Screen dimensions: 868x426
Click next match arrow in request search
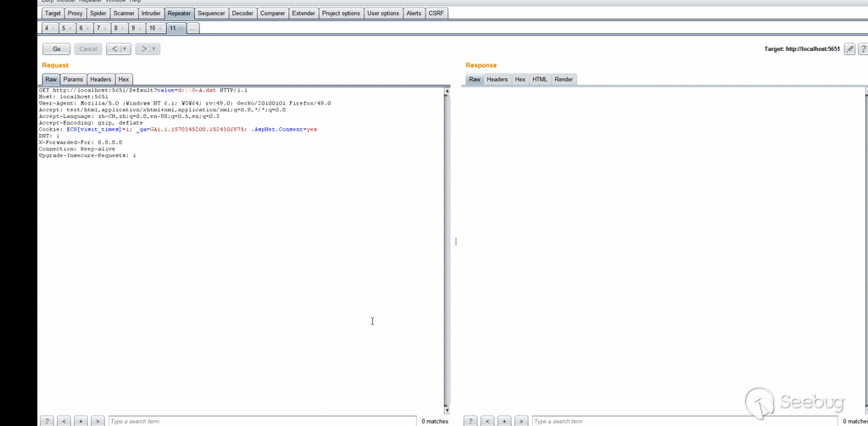pyautogui.click(x=97, y=421)
